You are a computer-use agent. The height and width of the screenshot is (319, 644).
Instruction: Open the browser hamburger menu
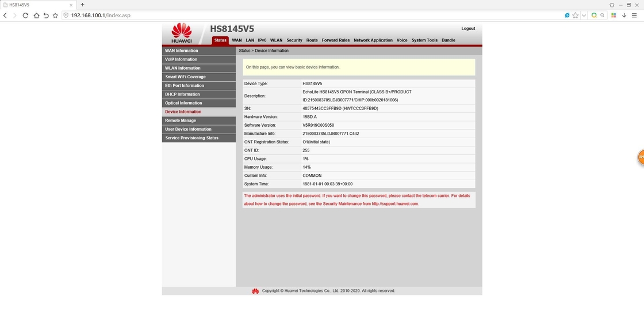(635, 15)
